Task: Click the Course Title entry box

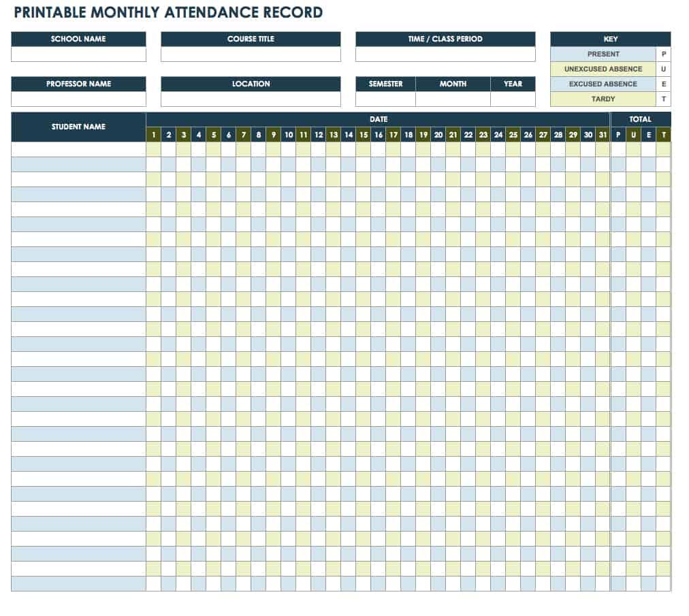Action: pos(251,53)
